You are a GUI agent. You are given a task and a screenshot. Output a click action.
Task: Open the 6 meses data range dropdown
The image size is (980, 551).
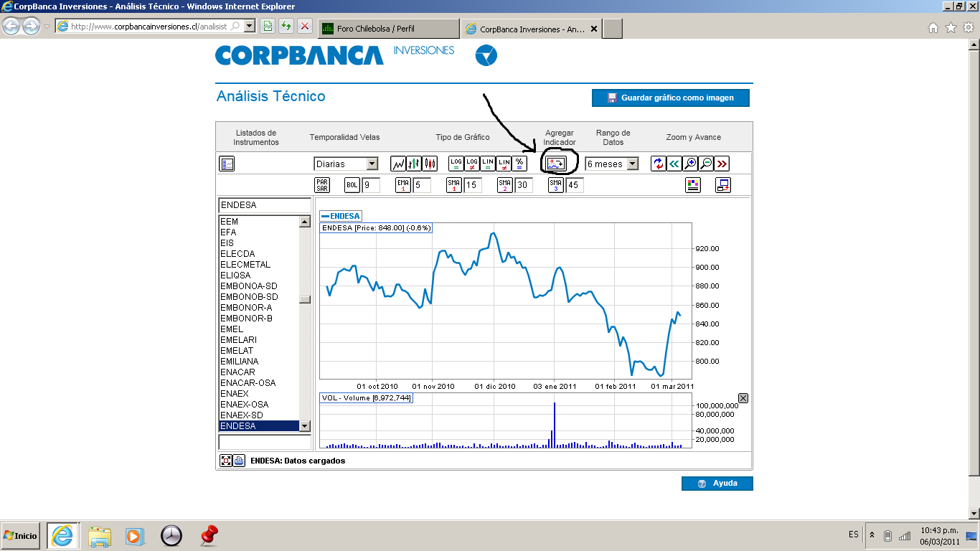(612, 164)
